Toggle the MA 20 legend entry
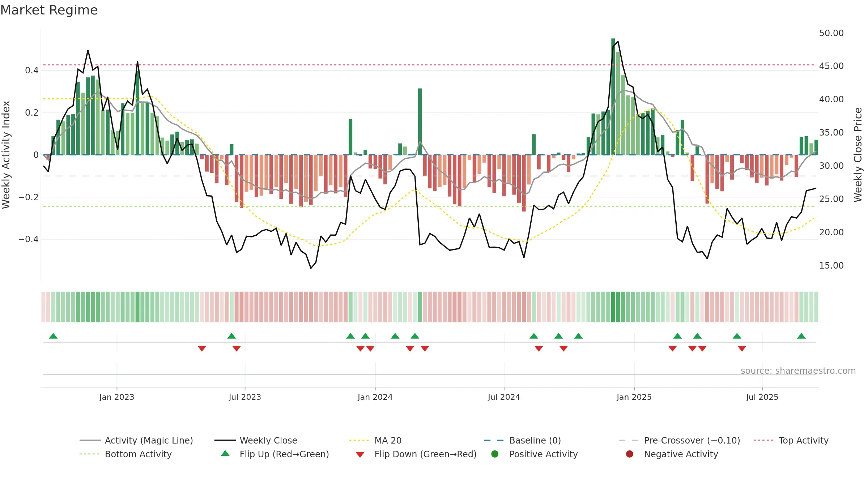Screen dimensions: 868x488 (x=375, y=440)
